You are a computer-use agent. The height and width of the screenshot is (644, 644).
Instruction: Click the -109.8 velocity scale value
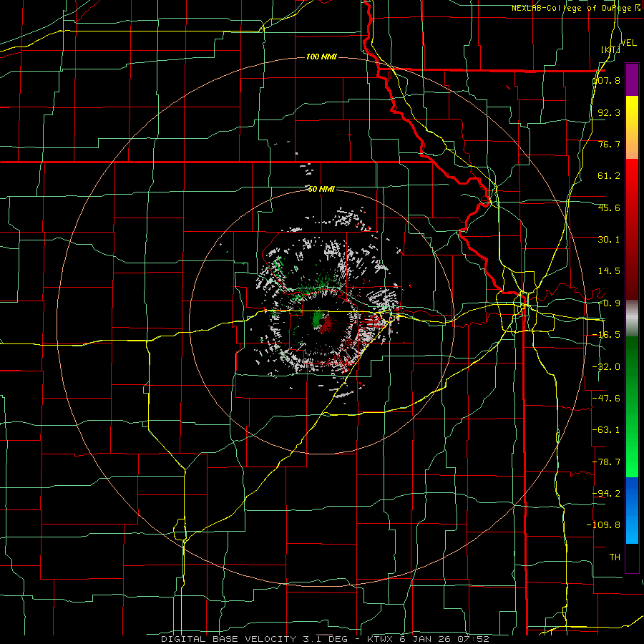604,525
